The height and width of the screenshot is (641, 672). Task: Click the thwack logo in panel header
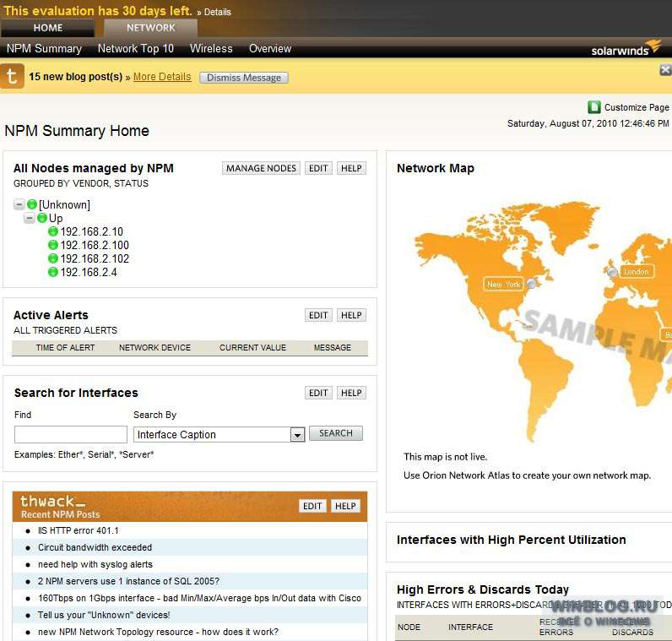52,501
